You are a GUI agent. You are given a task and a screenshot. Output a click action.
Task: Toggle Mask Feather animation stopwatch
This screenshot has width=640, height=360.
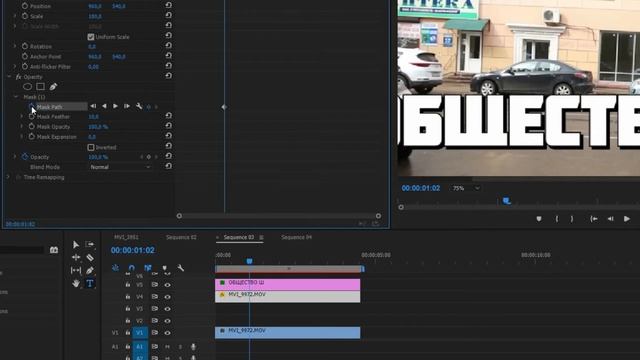tap(31, 116)
